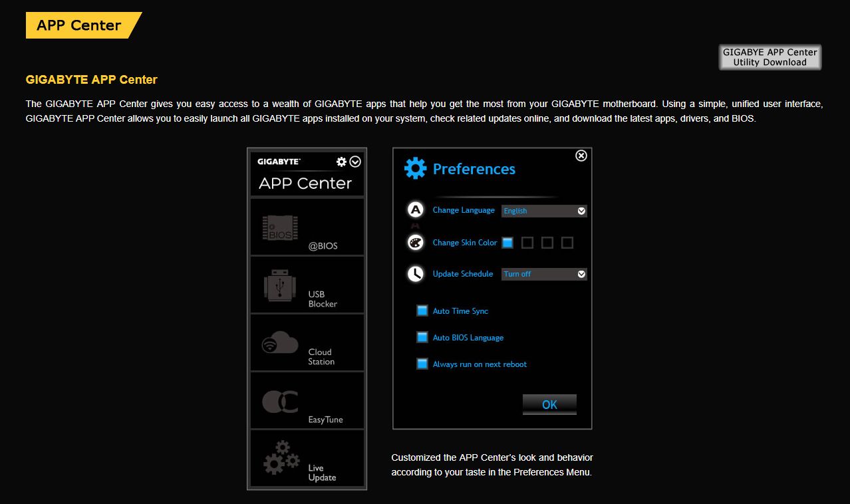Click the large blue Preferences gear icon

click(x=416, y=169)
